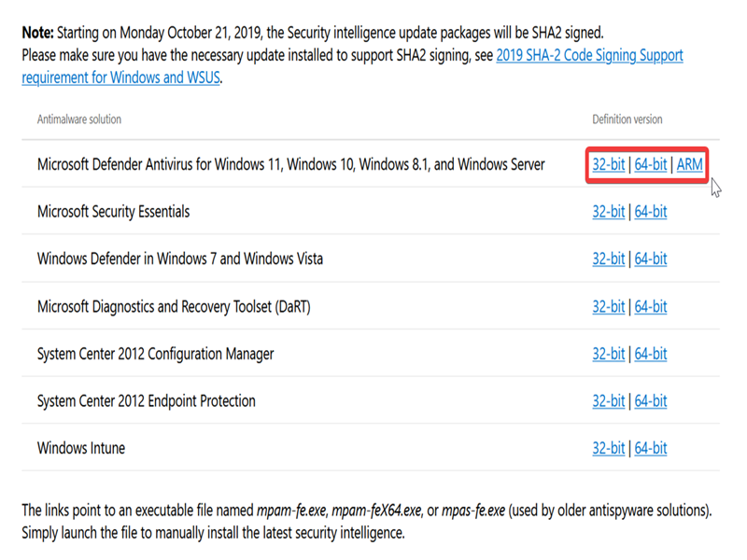
Task: Click the bold 'Note:' label
Action: click(x=37, y=33)
